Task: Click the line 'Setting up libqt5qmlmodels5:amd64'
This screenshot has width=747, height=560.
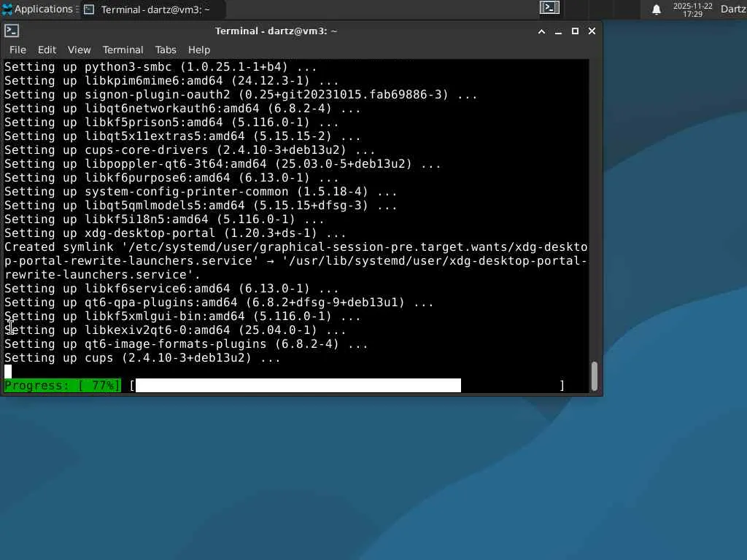Action: click(201, 205)
